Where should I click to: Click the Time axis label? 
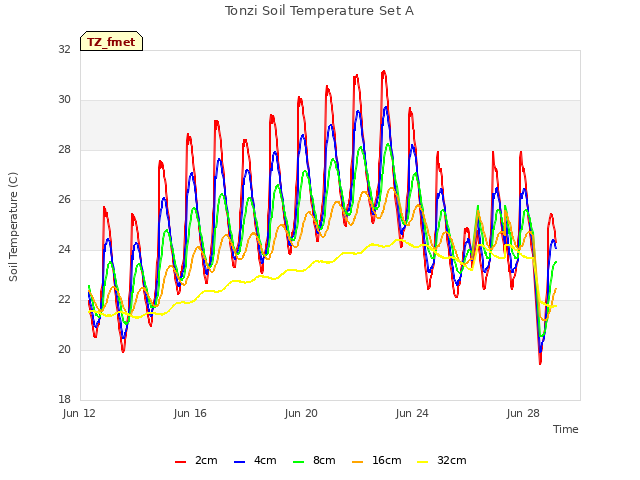tap(566, 429)
